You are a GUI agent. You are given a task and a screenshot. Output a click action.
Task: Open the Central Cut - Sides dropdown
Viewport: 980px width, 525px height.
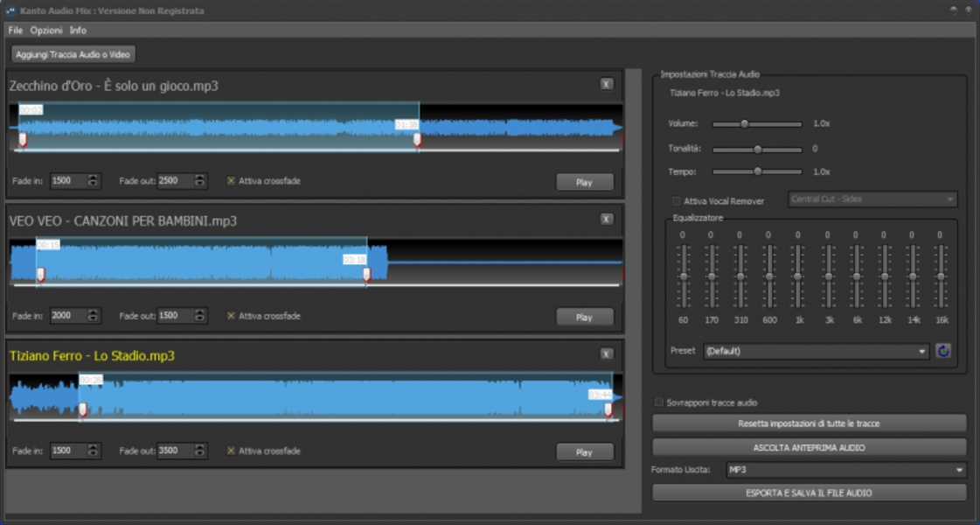[x=872, y=199]
